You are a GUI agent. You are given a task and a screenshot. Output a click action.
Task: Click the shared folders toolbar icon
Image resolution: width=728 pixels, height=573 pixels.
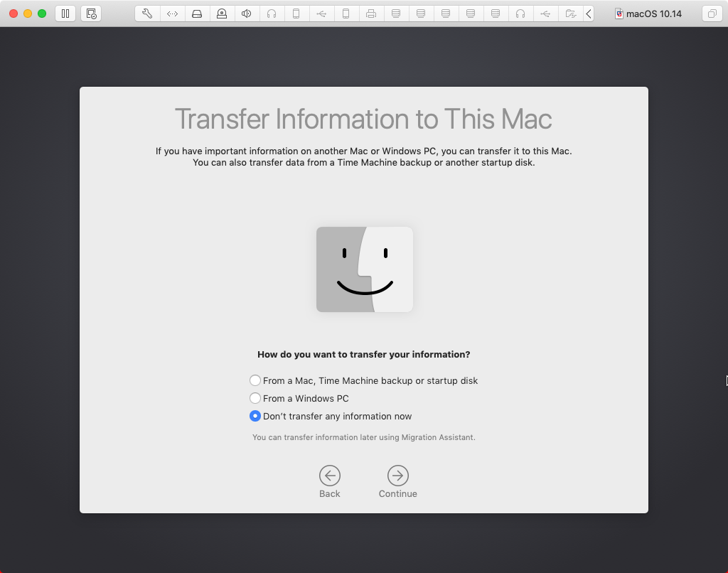[x=570, y=14]
